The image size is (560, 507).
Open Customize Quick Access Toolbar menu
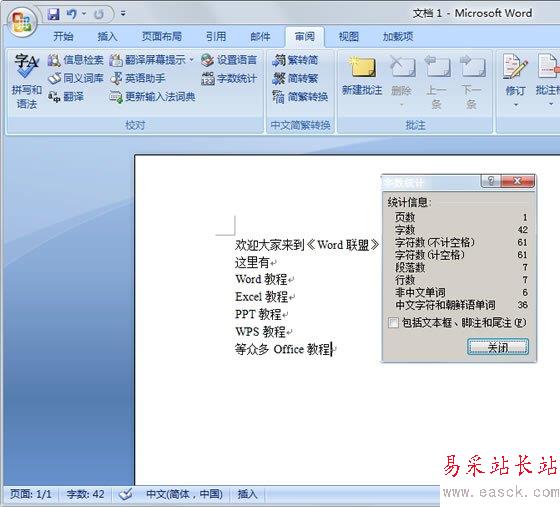tap(123, 14)
